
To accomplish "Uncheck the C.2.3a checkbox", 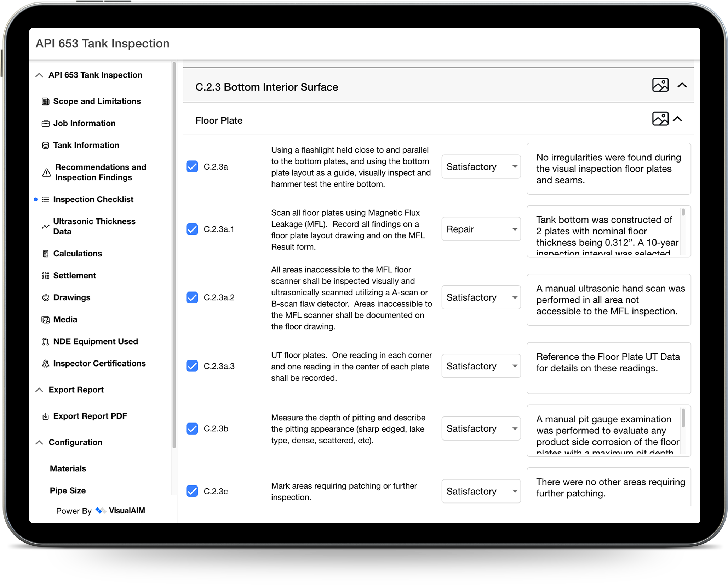I will tap(192, 166).
